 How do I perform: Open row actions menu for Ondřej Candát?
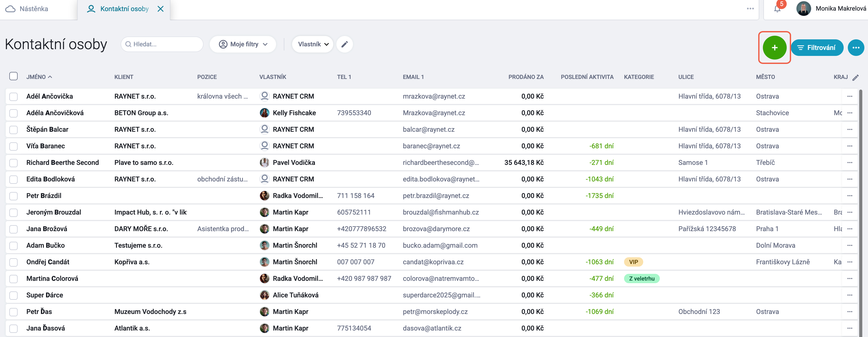849,262
